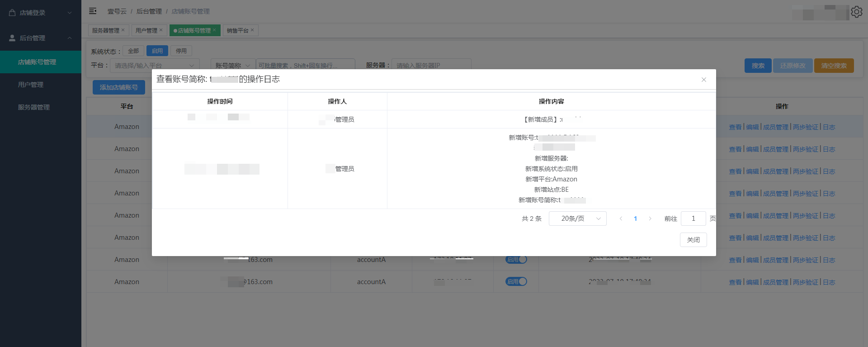Click 操作内容 column header in dialog

552,101
